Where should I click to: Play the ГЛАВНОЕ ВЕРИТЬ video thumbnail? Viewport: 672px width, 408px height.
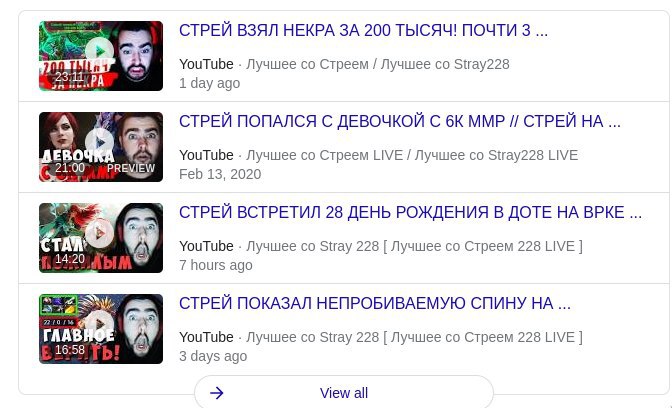(x=101, y=329)
